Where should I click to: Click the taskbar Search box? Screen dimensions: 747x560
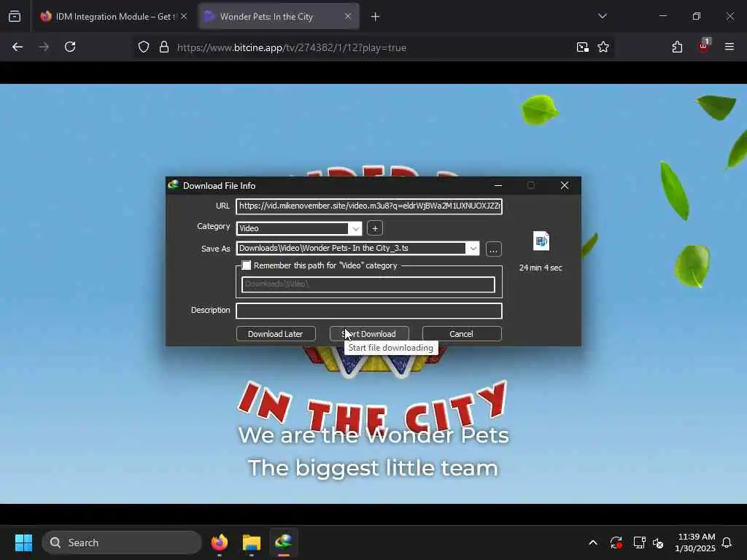[x=122, y=542]
